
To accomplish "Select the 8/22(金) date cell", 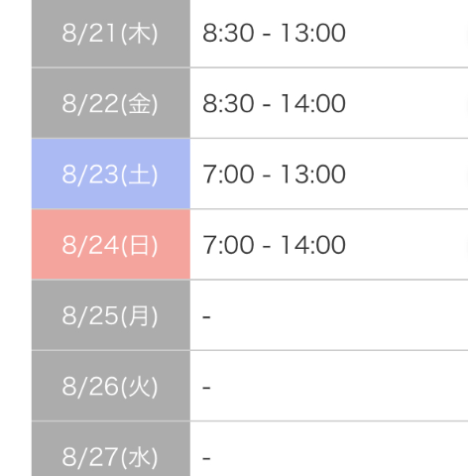I will click(111, 103).
